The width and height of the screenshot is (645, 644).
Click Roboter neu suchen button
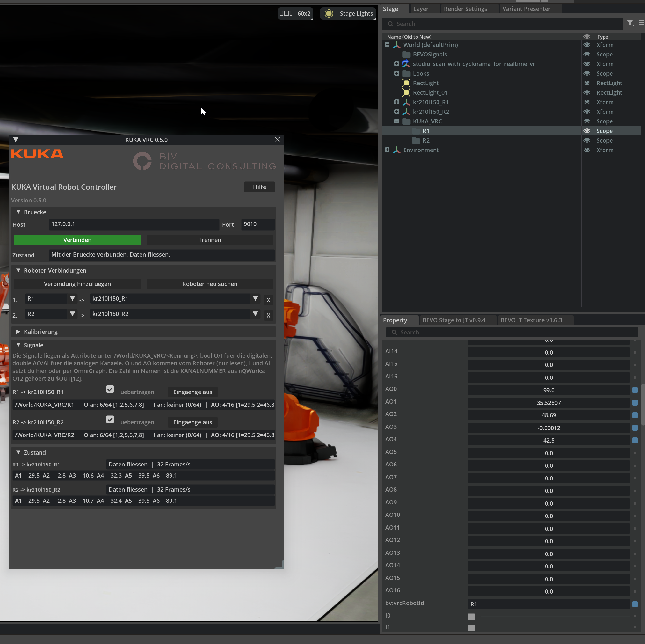pos(210,284)
